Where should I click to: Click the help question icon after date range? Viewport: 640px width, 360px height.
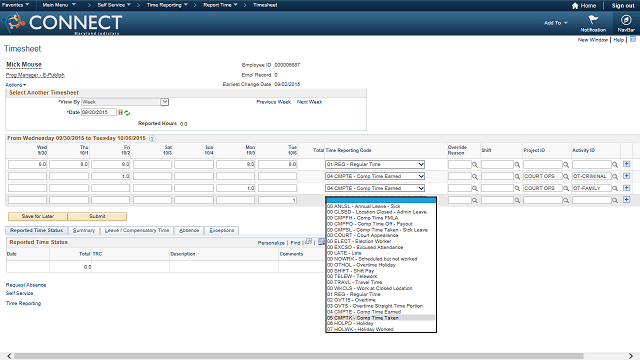tap(152, 138)
